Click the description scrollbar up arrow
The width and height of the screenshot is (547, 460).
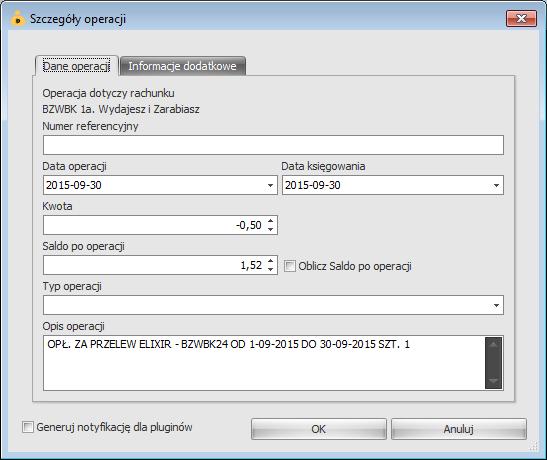(493, 345)
